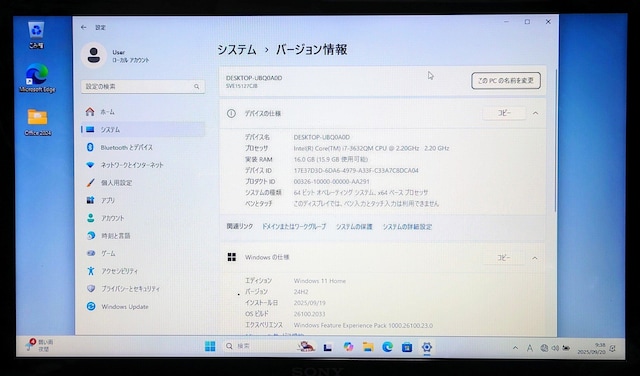Collapse the デバイスの仕様 section chevron

click(536, 113)
